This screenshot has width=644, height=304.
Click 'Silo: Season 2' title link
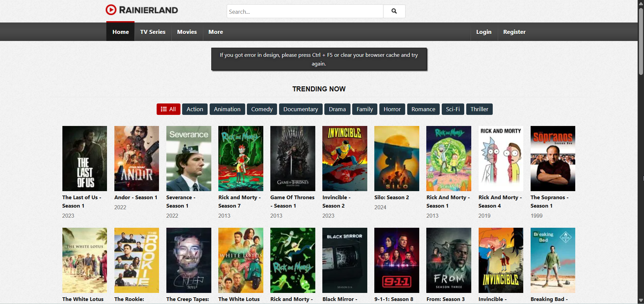392,198
